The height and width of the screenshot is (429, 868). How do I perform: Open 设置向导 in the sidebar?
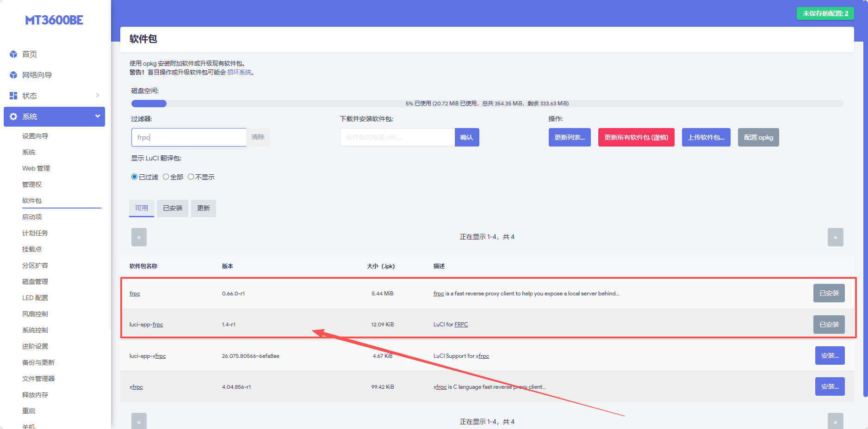point(35,136)
